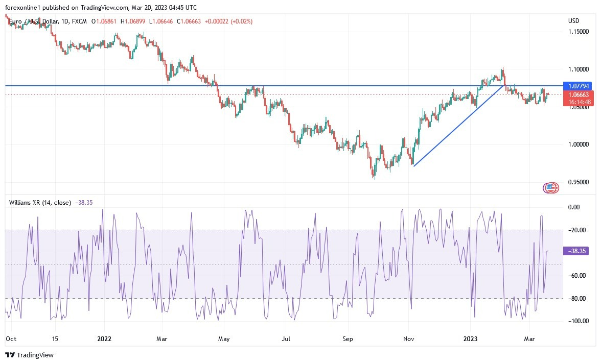Screen dimensions: 601x364
Task: Expand the Williams %R settings via its value -38.35
Action: pyautogui.click(x=84, y=202)
